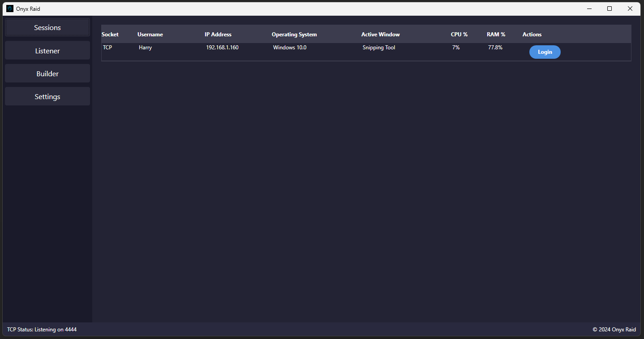Sort sessions by CPU % column

click(459, 34)
